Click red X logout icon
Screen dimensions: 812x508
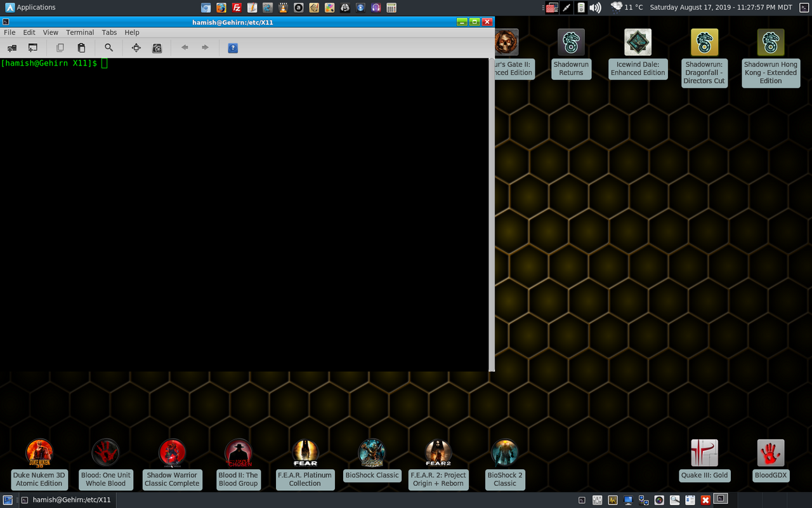705,500
